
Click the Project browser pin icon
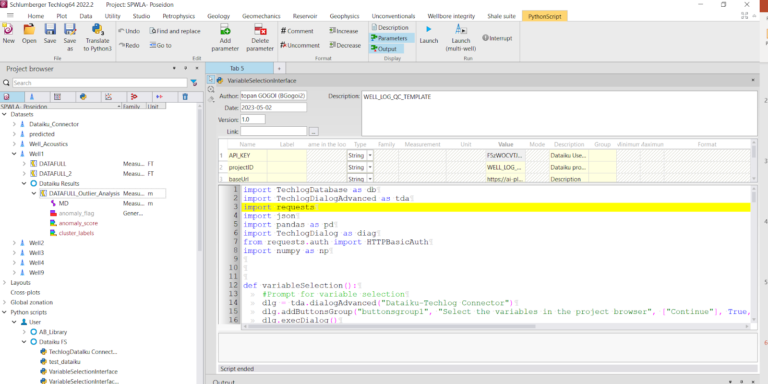coord(186,69)
